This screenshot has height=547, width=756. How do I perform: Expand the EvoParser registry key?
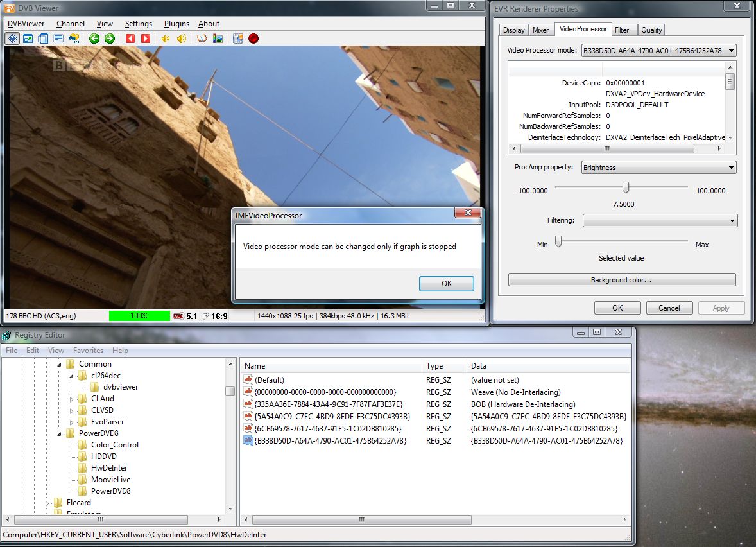[x=71, y=422]
